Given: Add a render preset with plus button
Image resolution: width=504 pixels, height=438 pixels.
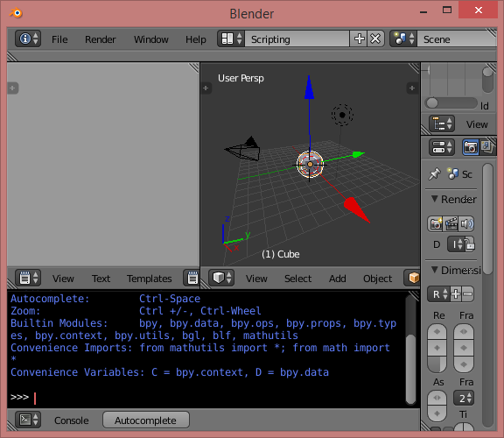Looking at the screenshot, I should click(456, 294).
